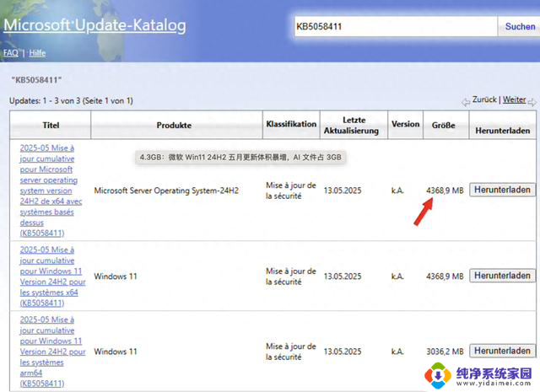Image resolution: width=540 pixels, height=392 pixels.
Task: Select the 'Updates: 1 - 3 von 3' results count text
Action: click(x=45, y=101)
